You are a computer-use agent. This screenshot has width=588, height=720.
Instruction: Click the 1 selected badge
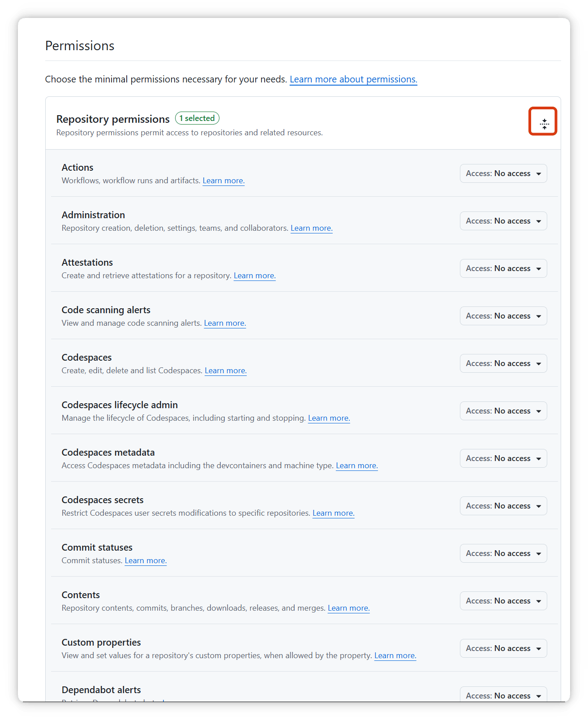click(x=197, y=118)
